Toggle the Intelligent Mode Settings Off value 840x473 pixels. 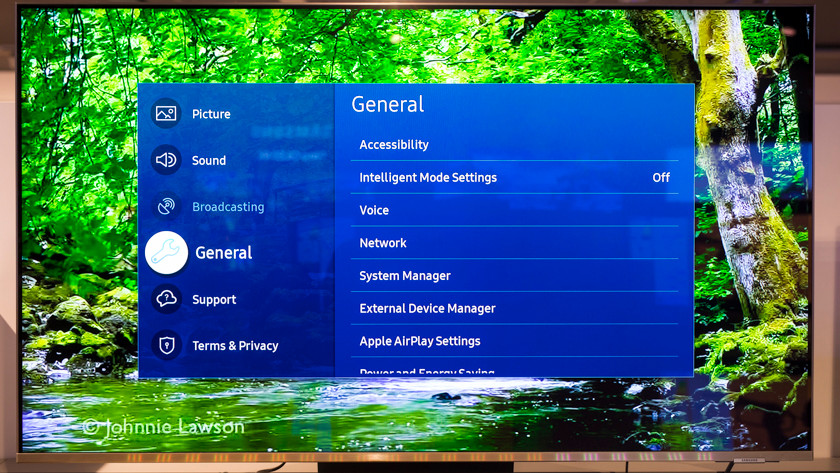pos(661,178)
